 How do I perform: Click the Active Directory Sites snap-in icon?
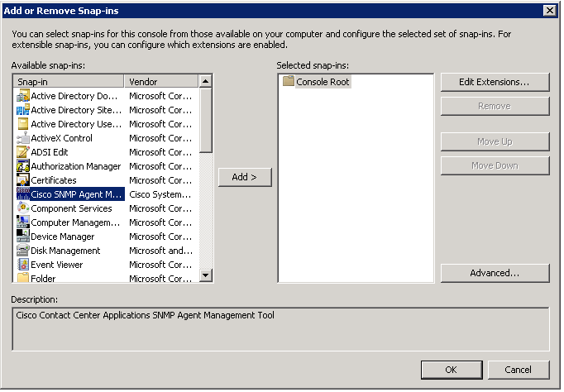pyautogui.click(x=23, y=110)
